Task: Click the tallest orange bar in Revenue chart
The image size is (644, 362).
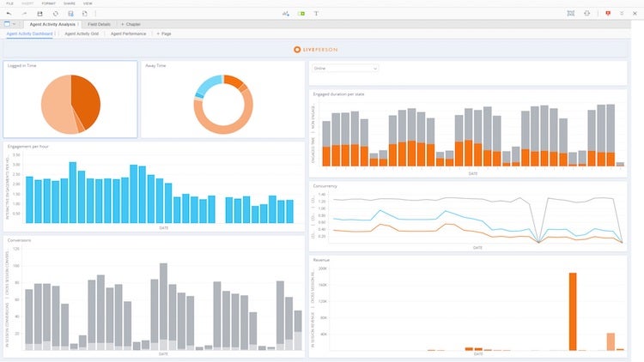Action: coord(573,311)
